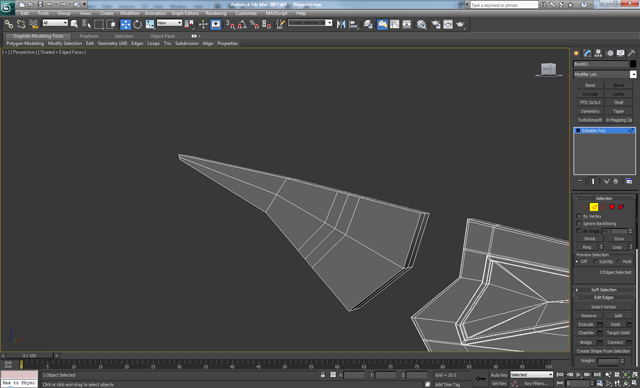Expand the Soft Selection rollout
The height and width of the screenshot is (388, 640).
pos(604,290)
